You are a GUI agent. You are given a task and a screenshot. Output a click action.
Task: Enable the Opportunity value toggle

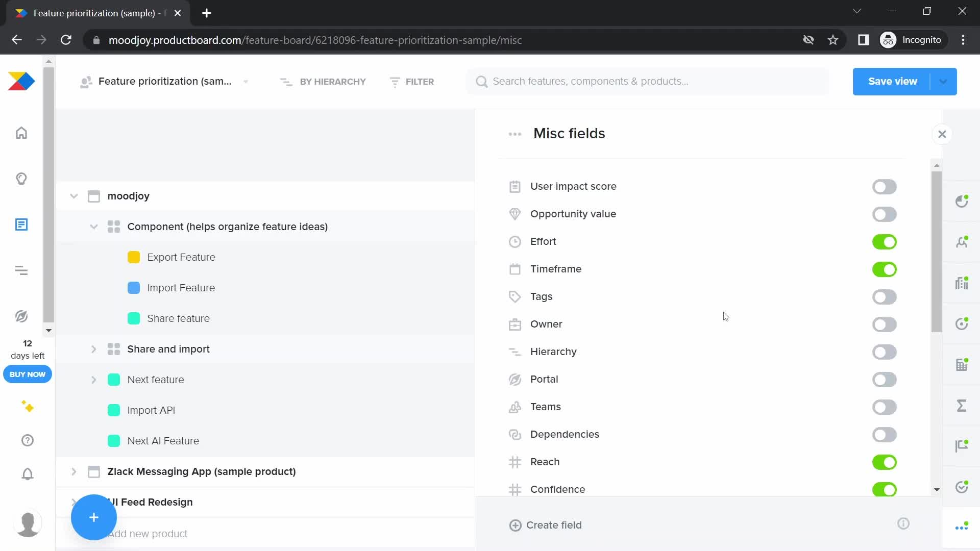(884, 214)
